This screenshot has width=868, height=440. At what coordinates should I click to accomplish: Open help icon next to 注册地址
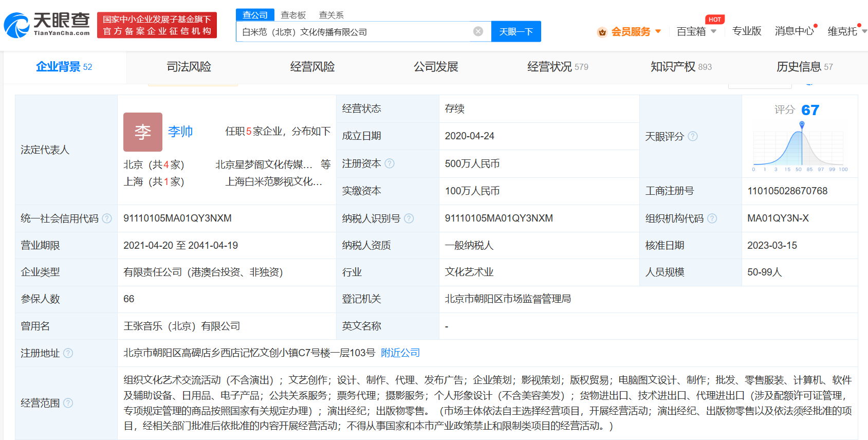68,353
